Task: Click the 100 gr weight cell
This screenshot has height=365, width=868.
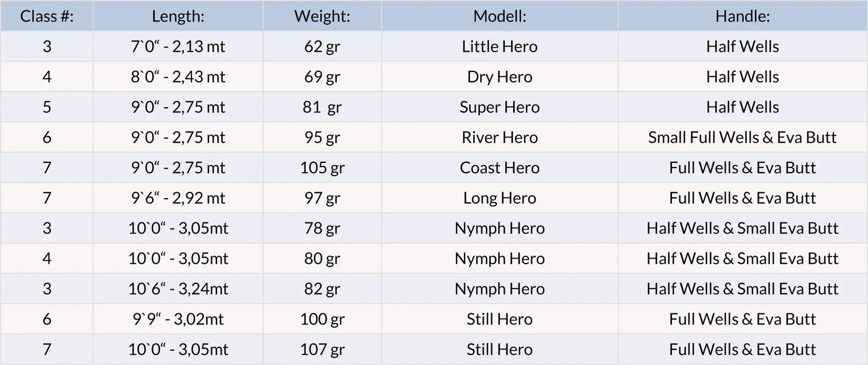Action: coord(322,319)
